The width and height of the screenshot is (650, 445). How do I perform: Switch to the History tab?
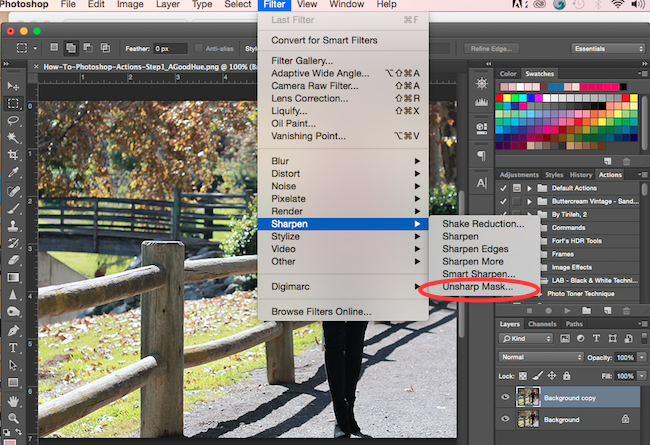click(580, 175)
